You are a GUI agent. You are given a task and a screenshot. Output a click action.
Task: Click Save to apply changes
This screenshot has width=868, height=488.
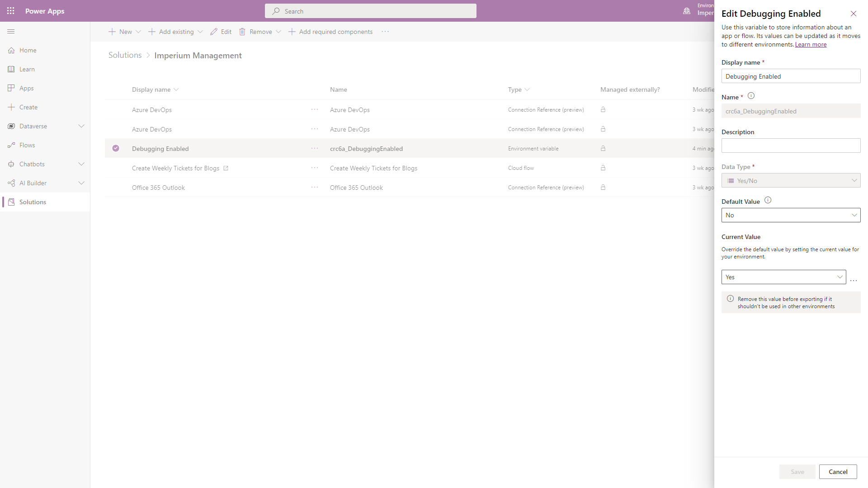(797, 471)
